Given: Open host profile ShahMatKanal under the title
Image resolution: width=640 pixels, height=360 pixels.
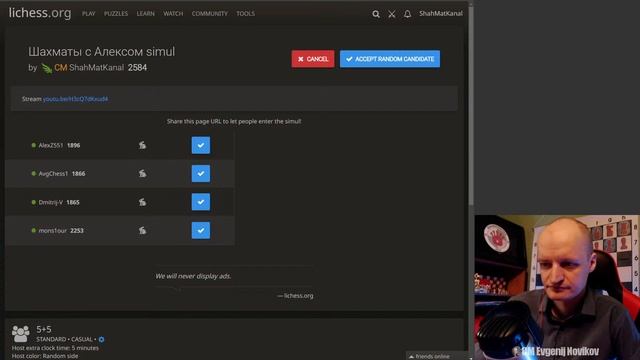Looking at the screenshot, I should click(96, 68).
